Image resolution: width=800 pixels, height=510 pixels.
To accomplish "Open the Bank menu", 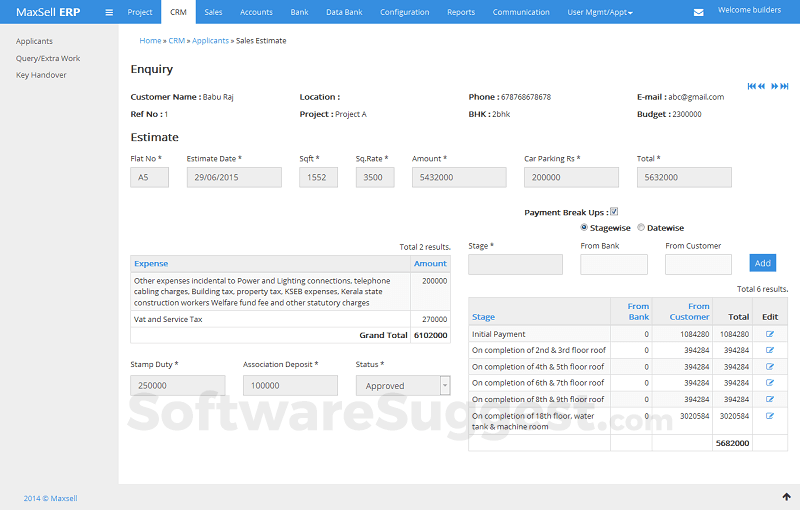I will click(299, 12).
